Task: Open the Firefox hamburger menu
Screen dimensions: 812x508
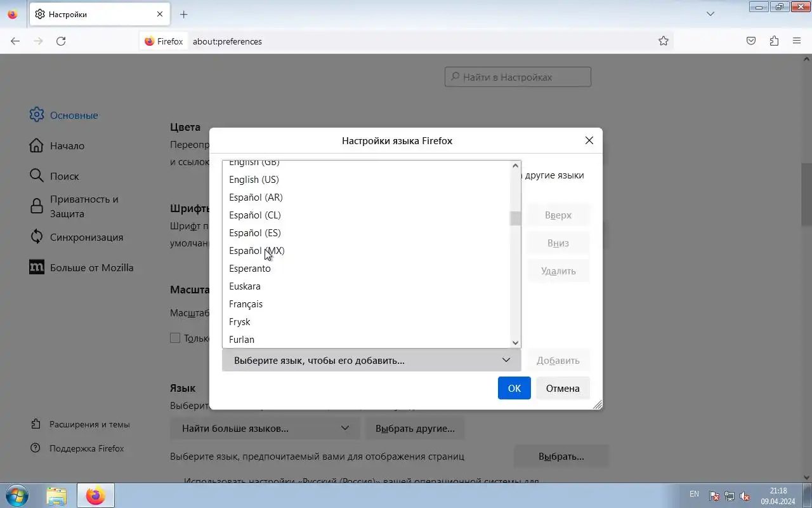Action: pyautogui.click(x=797, y=41)
